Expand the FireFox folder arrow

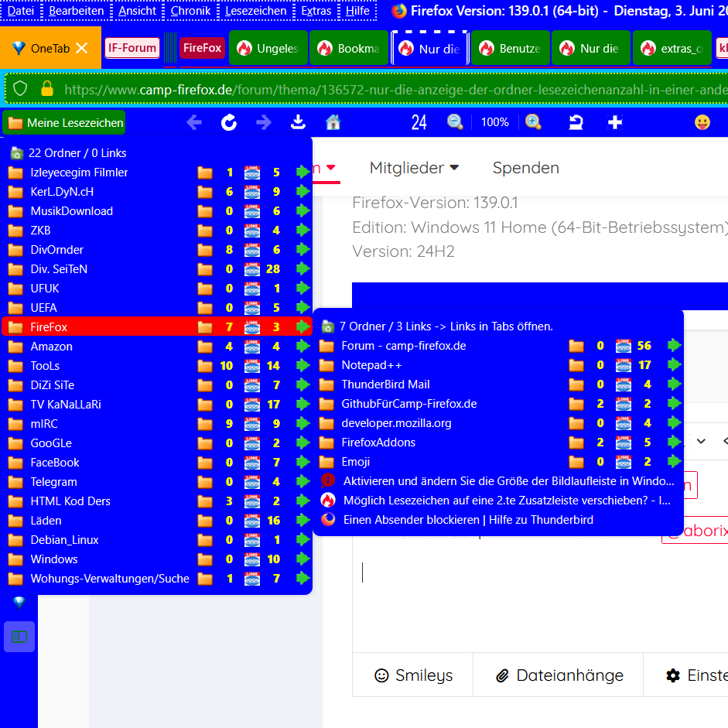click(303, 326)
